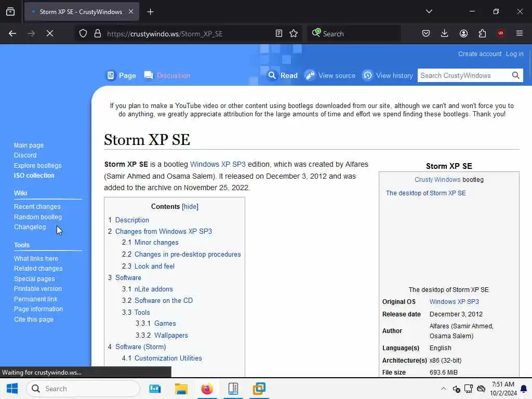Image resolution: width=532 pixels, height=399 pixels.
Task: Hide the Contents table via the hide link
Action: (x=190, y=207)
